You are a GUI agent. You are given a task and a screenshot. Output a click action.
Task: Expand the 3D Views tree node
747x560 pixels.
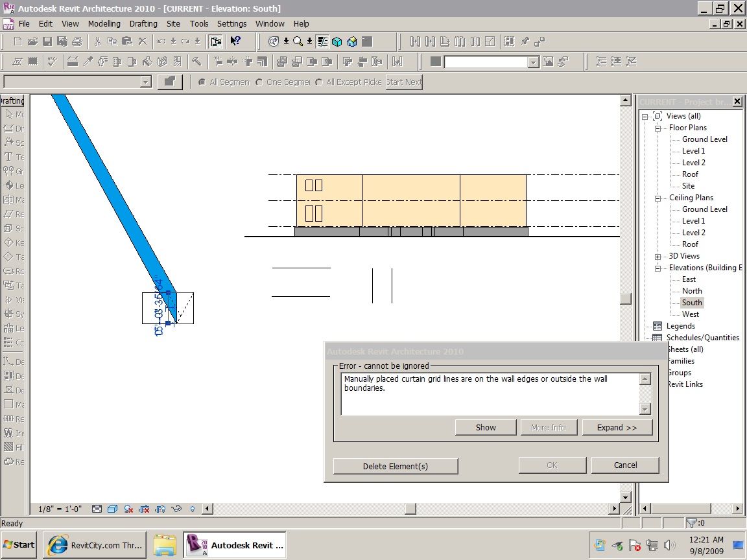(657, 256)
